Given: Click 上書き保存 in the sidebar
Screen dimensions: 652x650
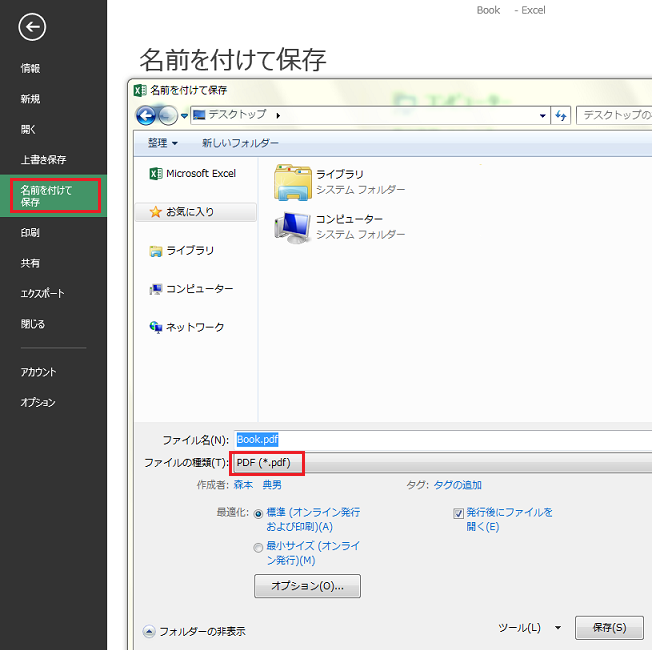Looking at the screenshot, I should 43,160.
